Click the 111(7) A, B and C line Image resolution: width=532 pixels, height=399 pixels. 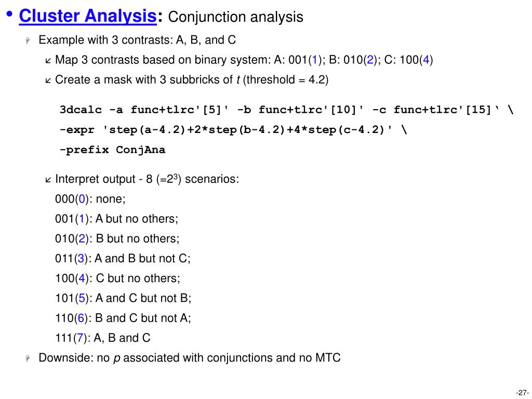[x=103, y=338]
